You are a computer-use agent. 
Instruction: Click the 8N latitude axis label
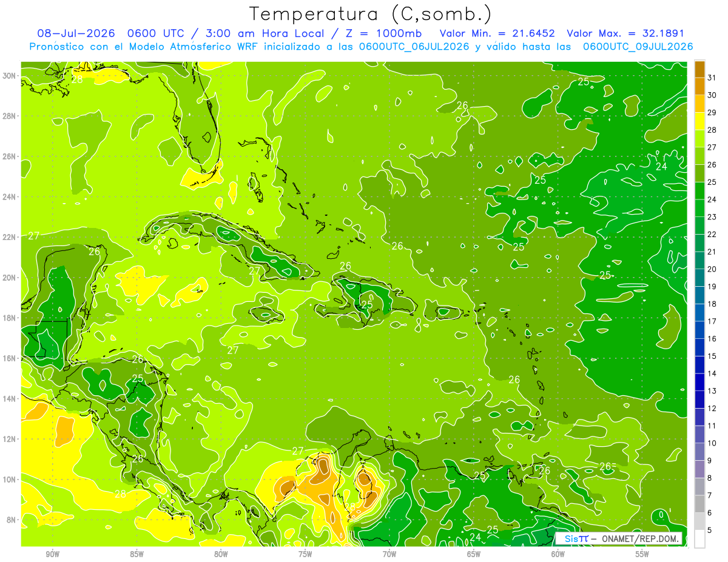12,520
